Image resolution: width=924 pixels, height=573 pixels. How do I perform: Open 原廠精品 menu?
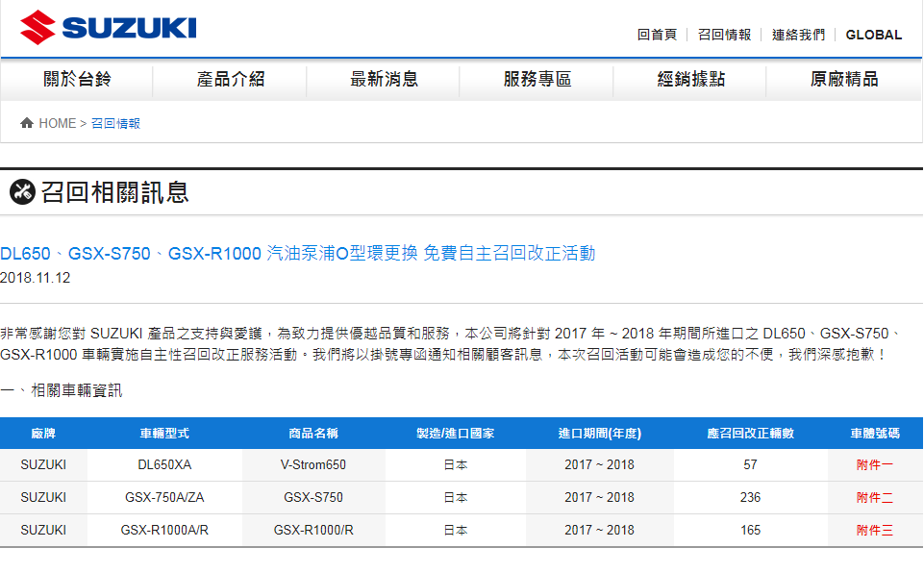pos(844,79)
